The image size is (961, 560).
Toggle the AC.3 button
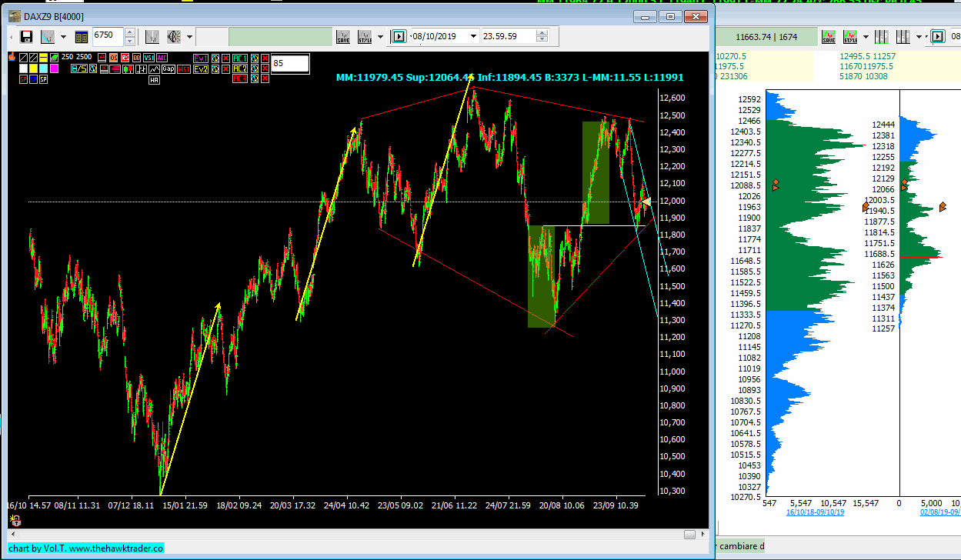(240, 78)
